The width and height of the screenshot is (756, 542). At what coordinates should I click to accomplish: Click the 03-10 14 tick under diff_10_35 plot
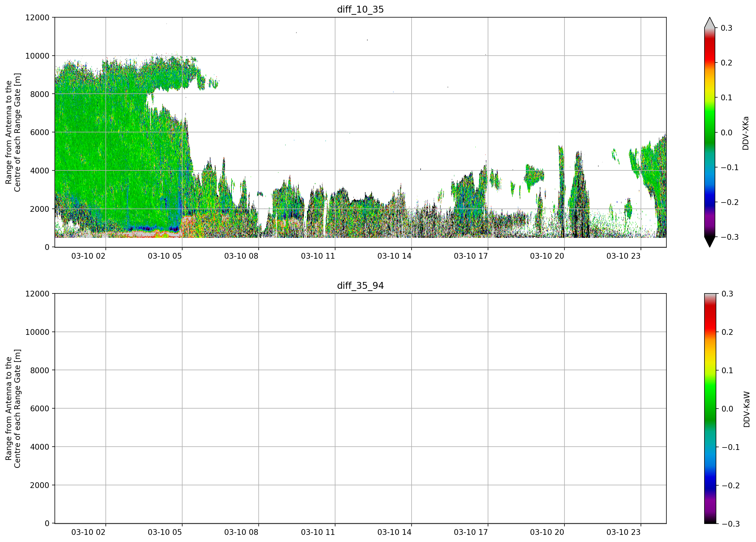(x=394, y=256)
